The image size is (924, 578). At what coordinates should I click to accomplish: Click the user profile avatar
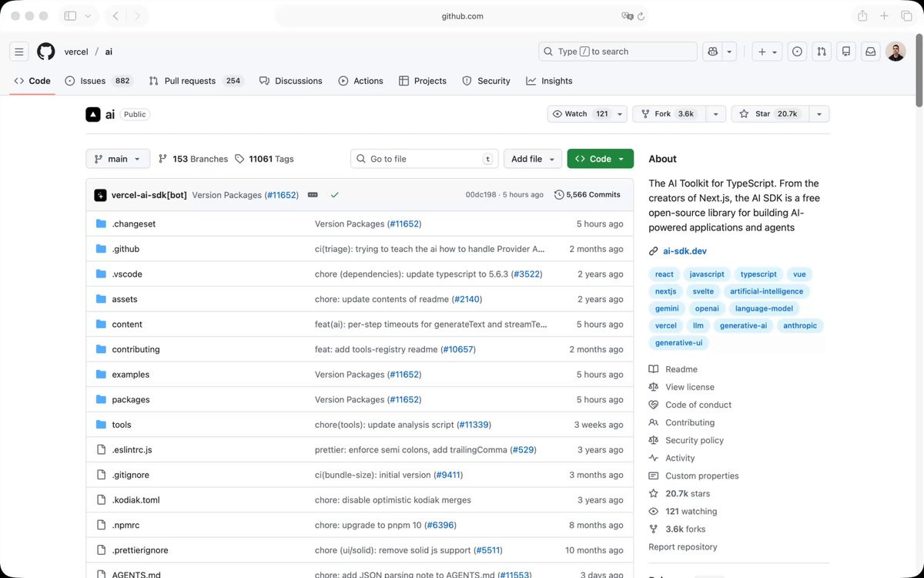[x=896, y=52]
